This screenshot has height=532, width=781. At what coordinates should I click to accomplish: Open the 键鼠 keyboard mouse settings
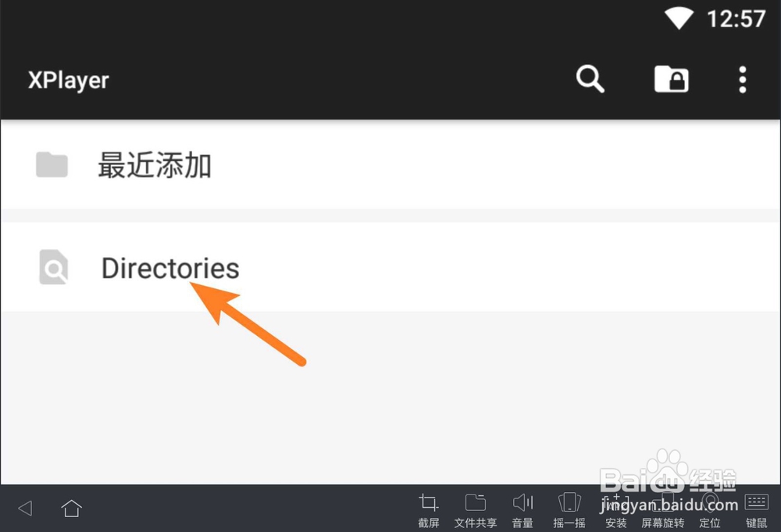[x=756, y=510]
